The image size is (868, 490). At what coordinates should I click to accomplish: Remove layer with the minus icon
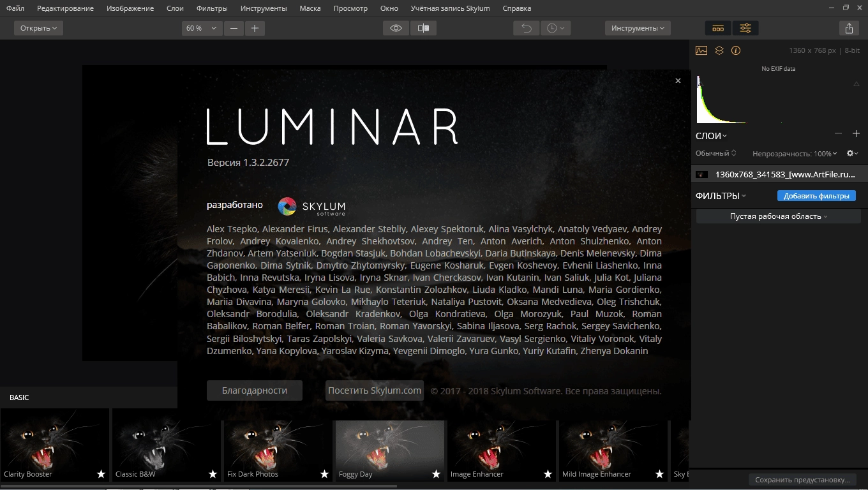pyautogui.click(x=839, y=134)
